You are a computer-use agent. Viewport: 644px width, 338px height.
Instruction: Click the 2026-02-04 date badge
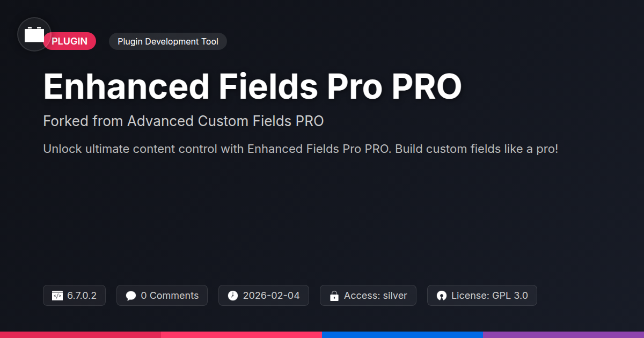(x=264, y=296)
